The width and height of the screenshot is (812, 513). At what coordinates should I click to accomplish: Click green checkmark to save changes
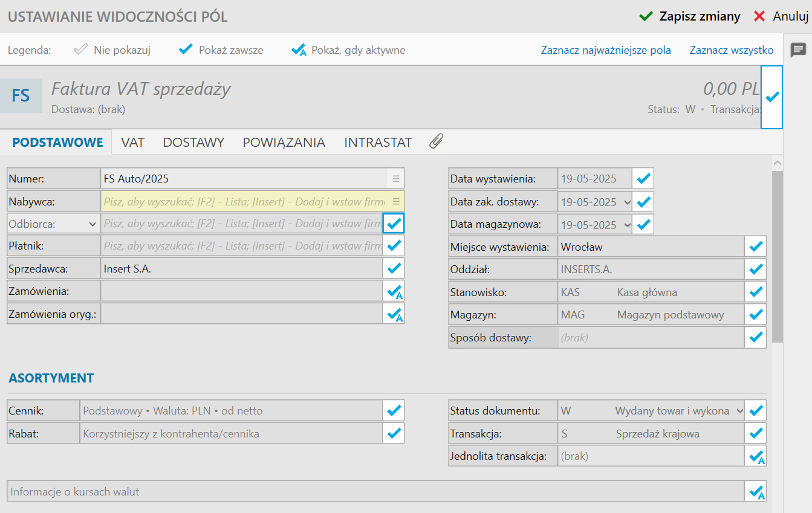point(646,16)
